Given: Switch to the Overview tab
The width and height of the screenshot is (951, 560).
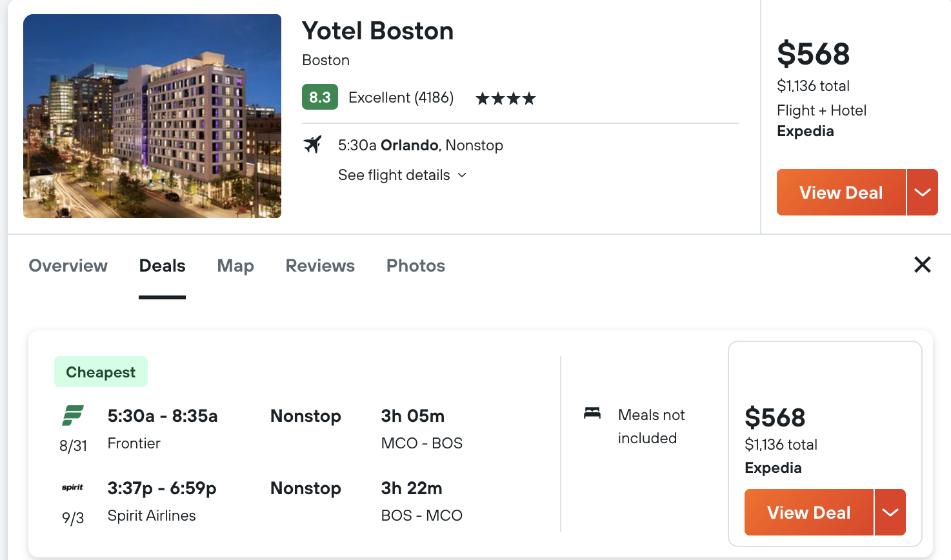Looking at the screenshot, I should (x=68, y=266).
